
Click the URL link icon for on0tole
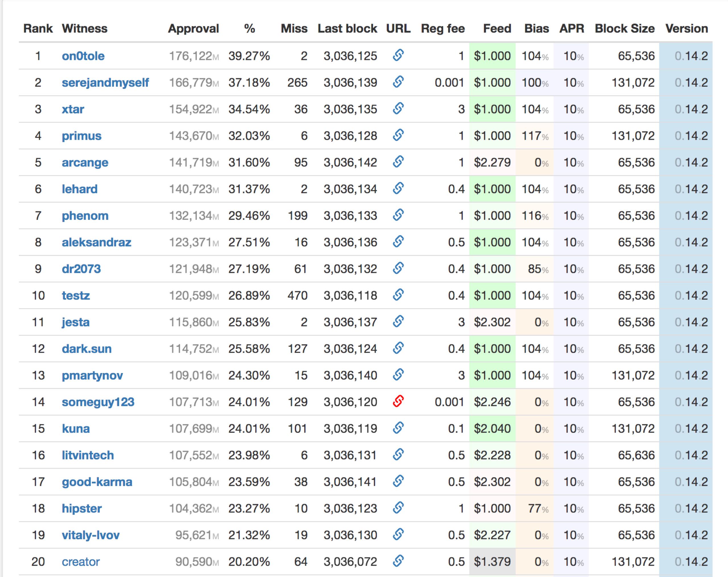(398, 55)
